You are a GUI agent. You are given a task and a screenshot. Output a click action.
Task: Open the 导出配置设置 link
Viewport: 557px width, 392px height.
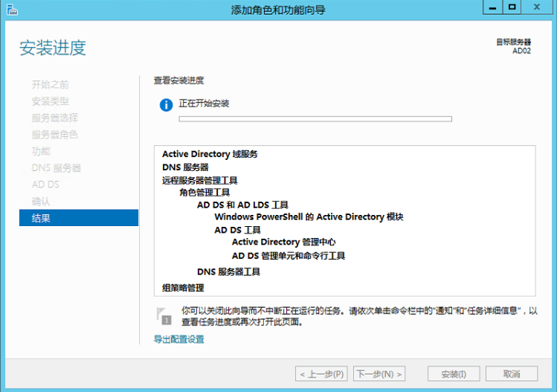click(178, 339)
